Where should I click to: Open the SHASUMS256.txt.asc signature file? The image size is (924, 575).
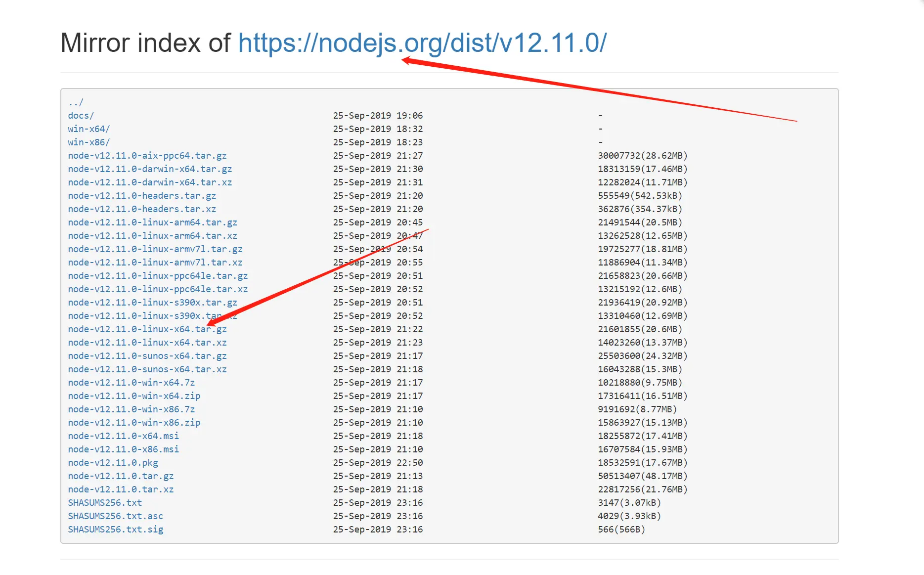coord(116,516)
